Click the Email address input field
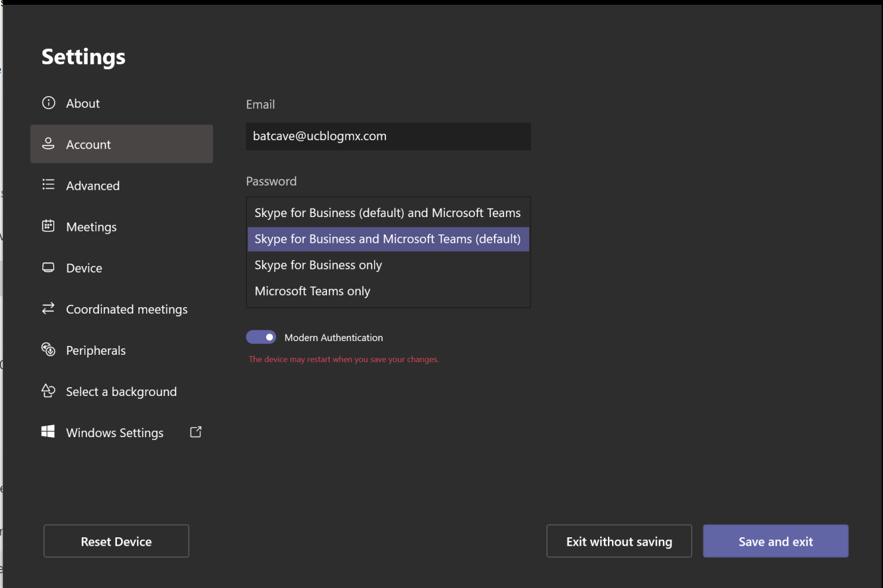The height and width of the screenshot is (588, 883). tap(388, 137)
